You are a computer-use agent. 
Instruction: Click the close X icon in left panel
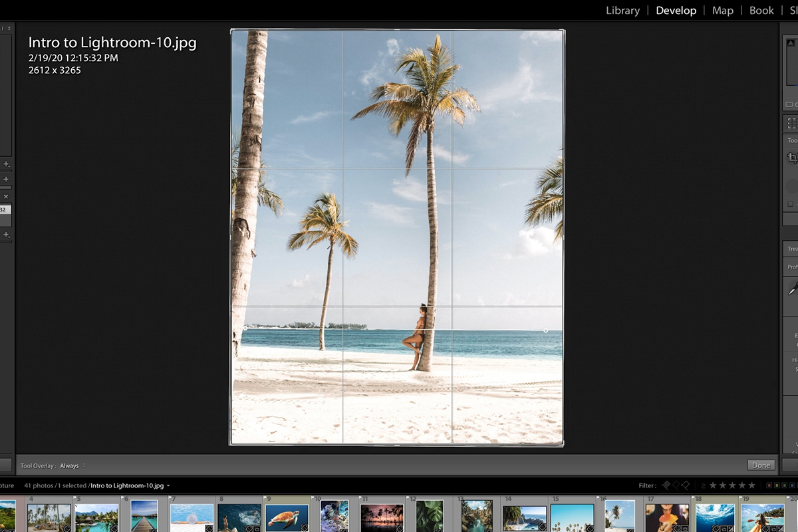(x=6, y=197)
